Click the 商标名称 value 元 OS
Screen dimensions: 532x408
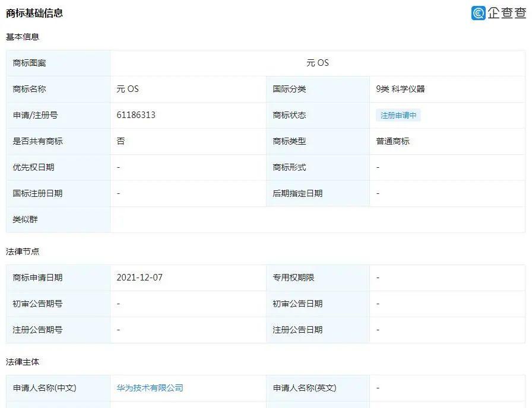pyautogui.click(x=128, y=89)
